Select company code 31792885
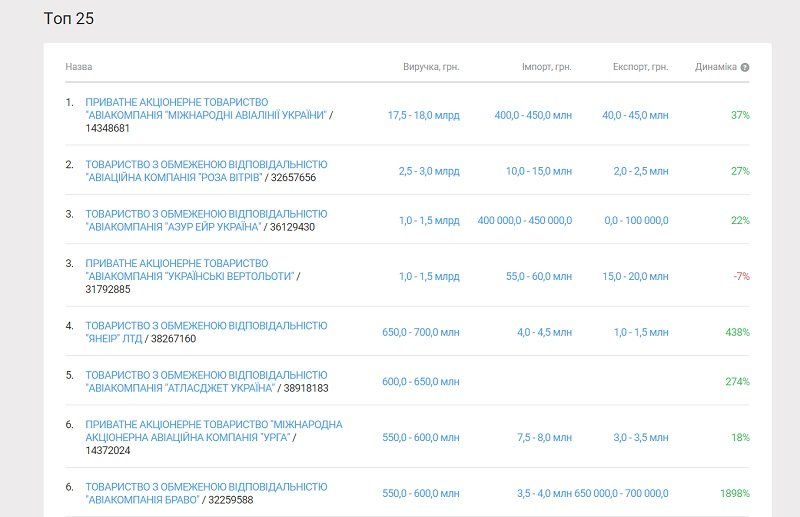Screen dimensions: 800x517 (x=108, y=289)
